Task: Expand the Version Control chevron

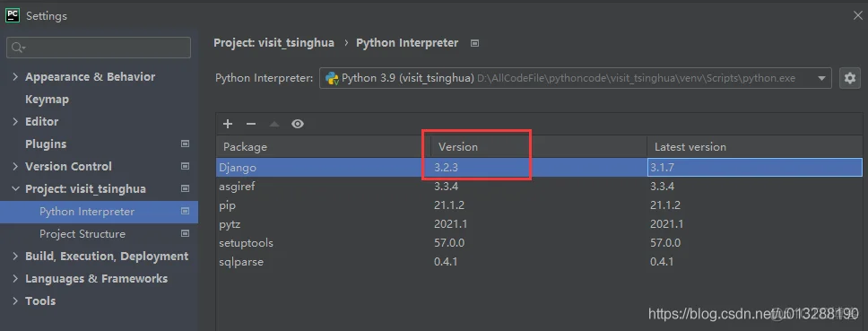Action: pyautogui.click(x=15, y=167)
